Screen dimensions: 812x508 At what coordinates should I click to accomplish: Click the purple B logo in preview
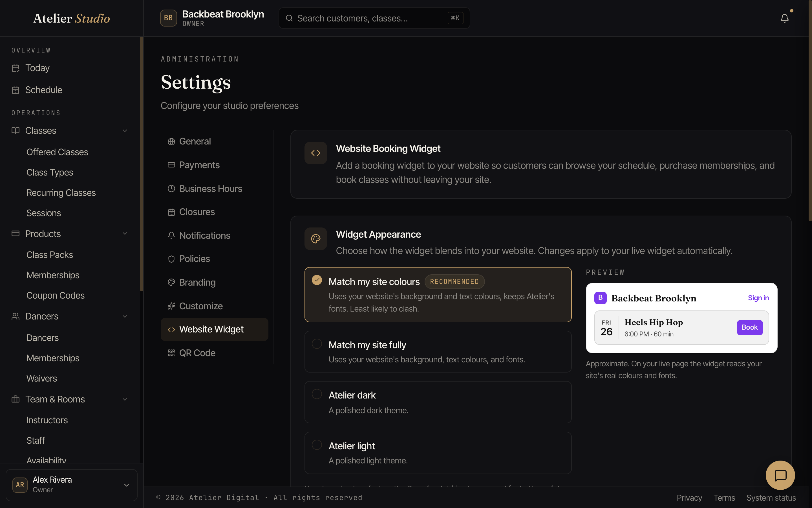pyautogui.click(x=600, y=298)
